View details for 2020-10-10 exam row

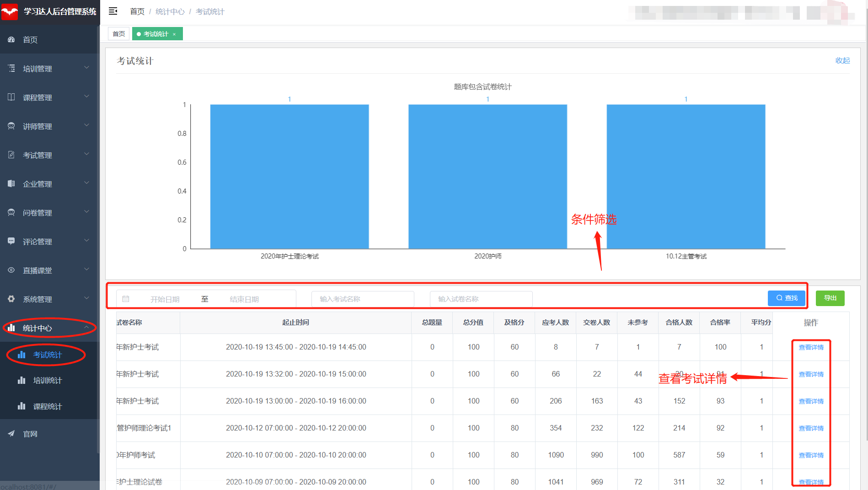click(x=811, y=455)
